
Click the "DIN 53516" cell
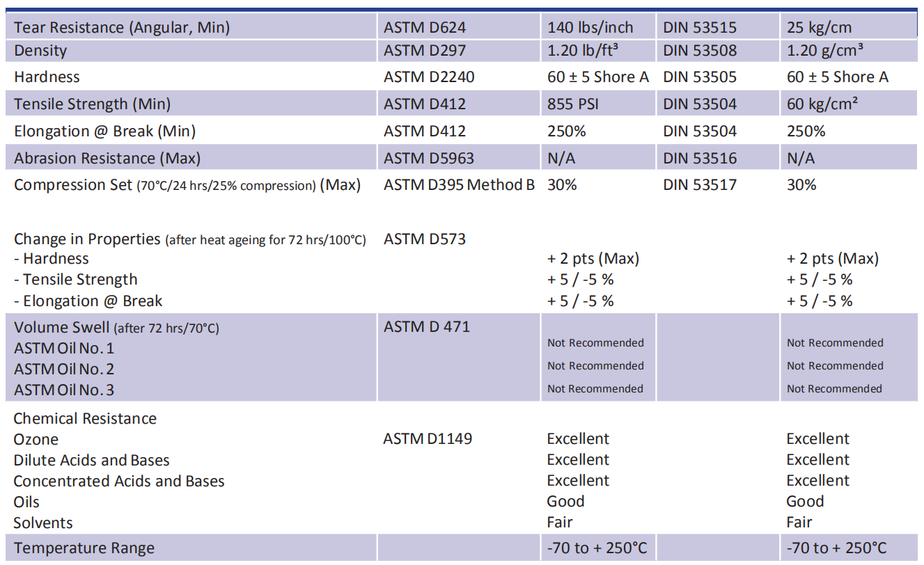700,158
